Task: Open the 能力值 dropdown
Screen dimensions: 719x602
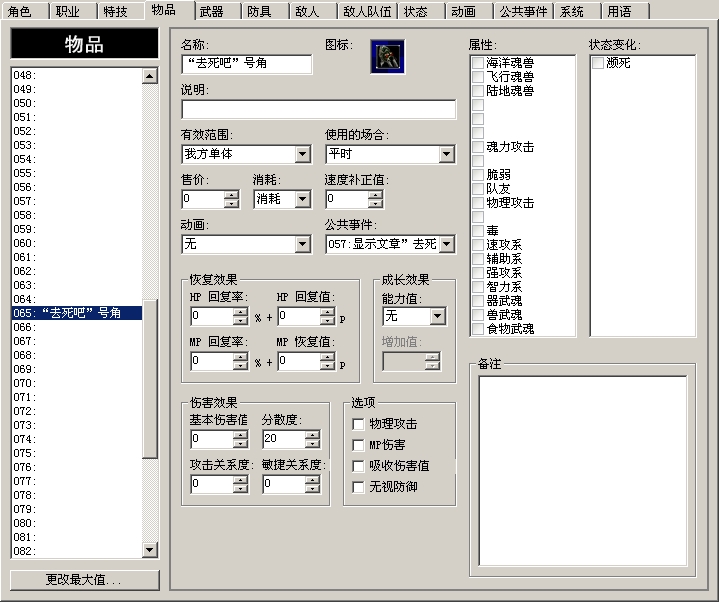Action: click(x=437, y=316)
